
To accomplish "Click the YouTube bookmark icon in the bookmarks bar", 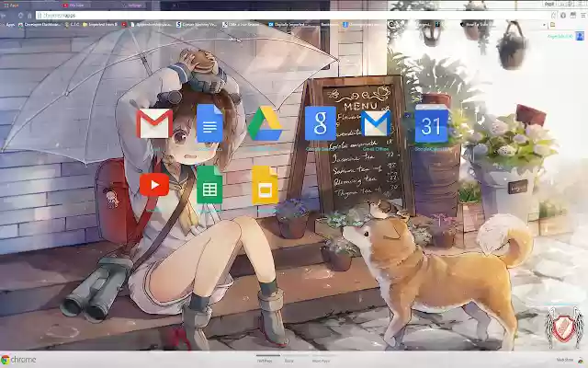I will (x=124, y=25).
